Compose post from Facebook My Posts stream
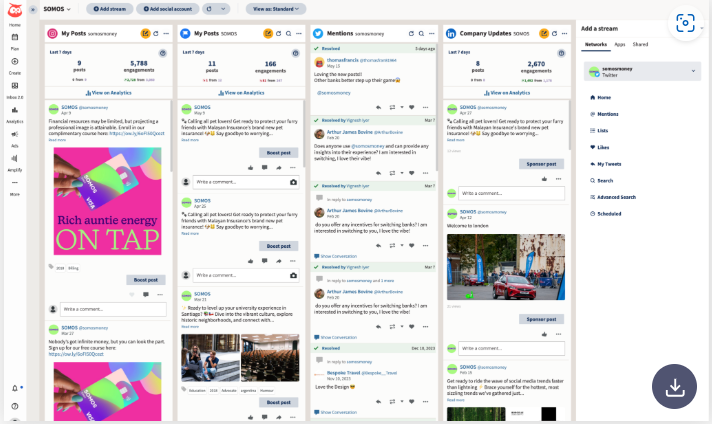712x424 pixels. coord(268,34)
